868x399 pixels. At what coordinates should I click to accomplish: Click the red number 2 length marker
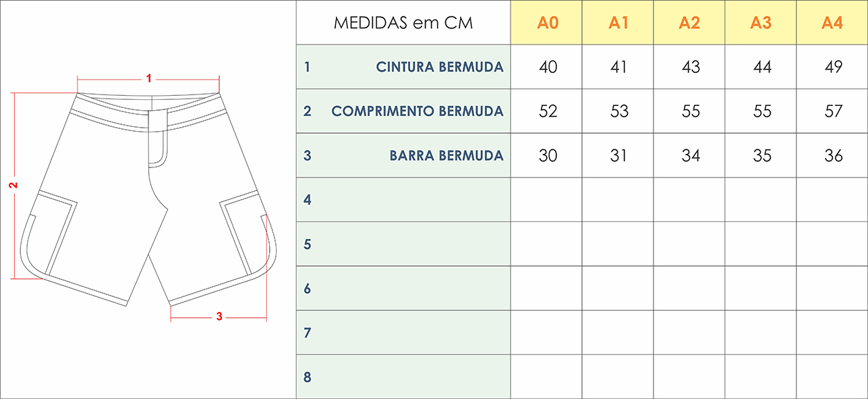[13, 186]
